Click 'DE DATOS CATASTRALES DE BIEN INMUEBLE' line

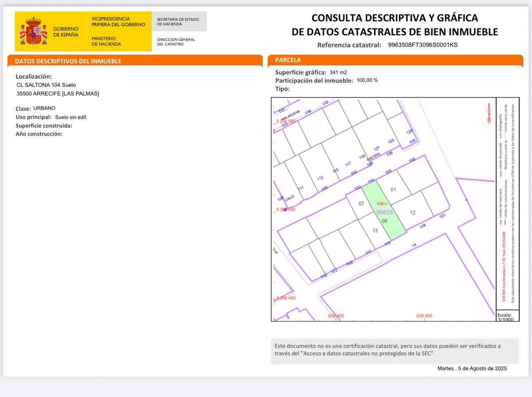click(395, 32)
